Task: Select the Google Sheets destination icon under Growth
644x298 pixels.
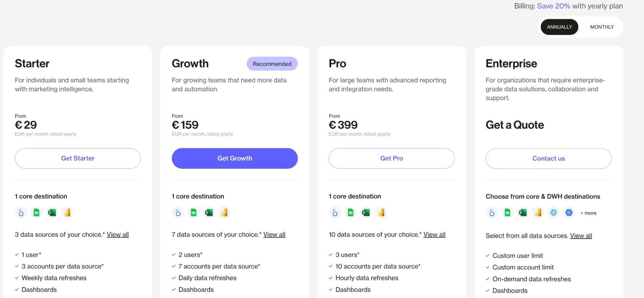Action: click(193, 212)
